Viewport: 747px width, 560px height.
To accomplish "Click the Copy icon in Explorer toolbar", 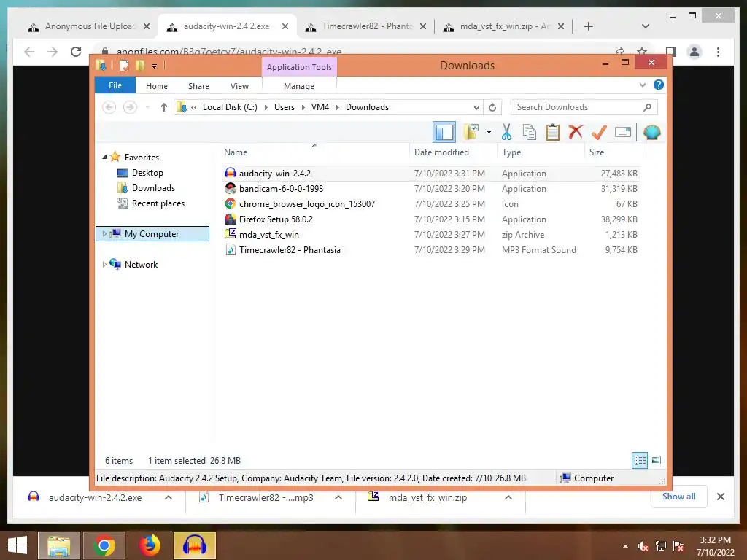I will pyautogui.click(x=530, y=133).
